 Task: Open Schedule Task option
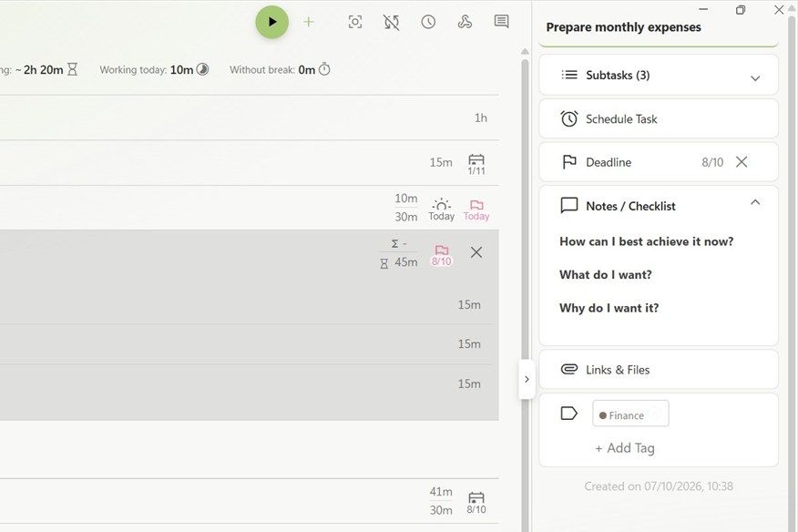click(x=659, y=119)
